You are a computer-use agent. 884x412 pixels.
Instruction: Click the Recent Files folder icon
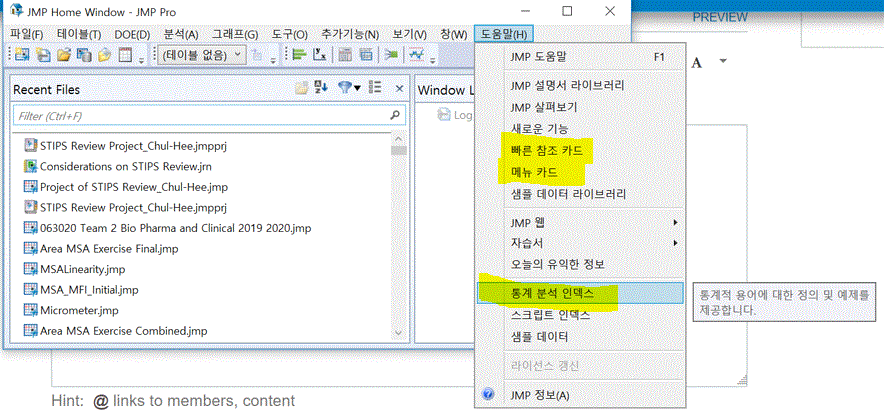tap(303, 88)
